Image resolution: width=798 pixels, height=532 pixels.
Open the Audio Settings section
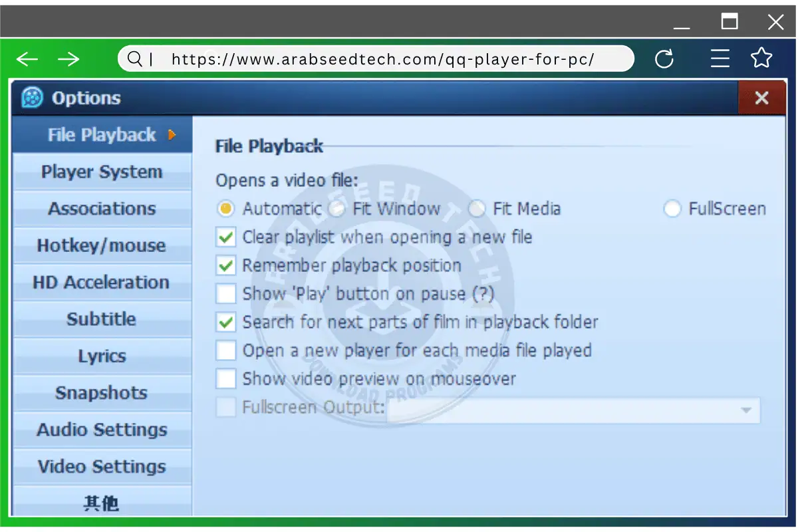(x=102, y=430)
